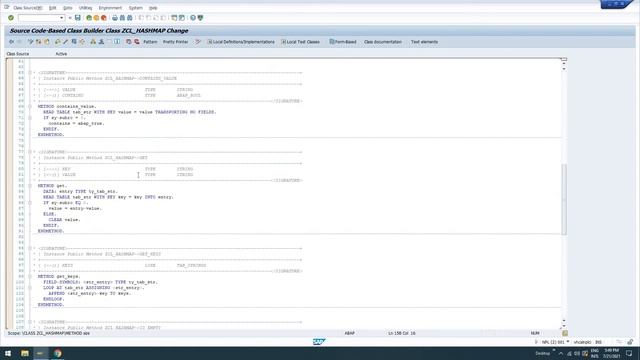Click the Find binoculars icon

[x=122, y=18]
